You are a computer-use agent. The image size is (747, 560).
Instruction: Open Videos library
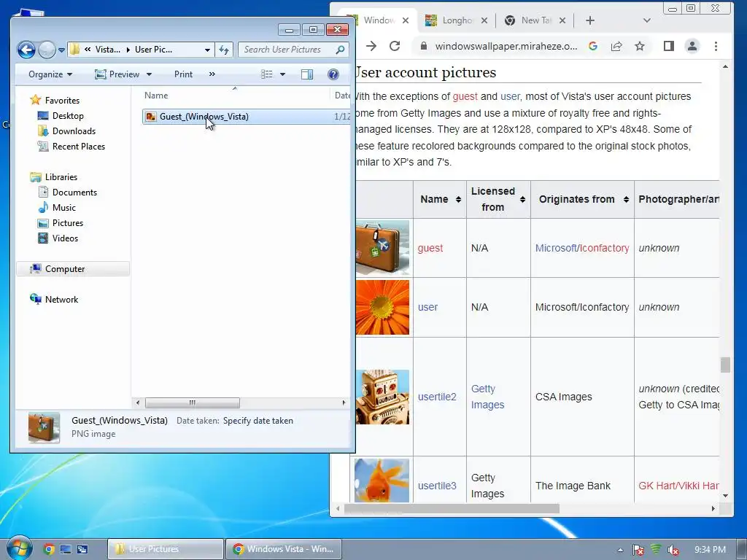point(65,238)
